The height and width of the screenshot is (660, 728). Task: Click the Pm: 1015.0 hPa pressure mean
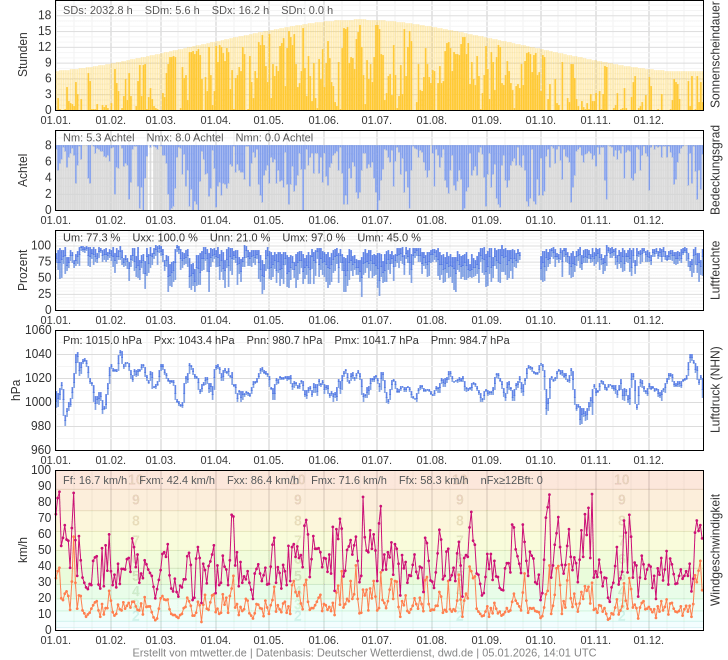coord(103,340)
